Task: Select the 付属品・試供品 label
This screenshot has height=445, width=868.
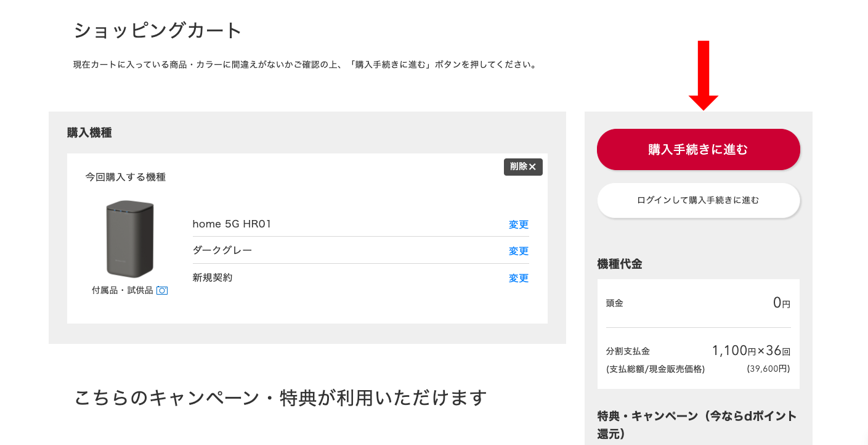Action: point(122,290)
